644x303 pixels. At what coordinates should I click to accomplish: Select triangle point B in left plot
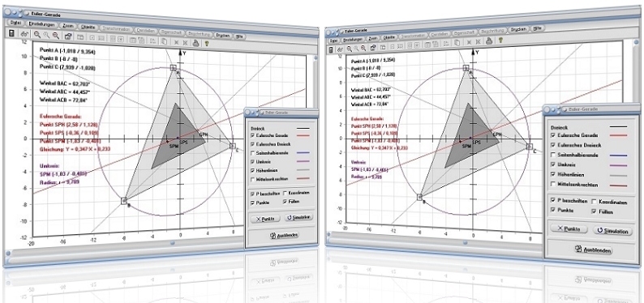(x=124, y=200)
